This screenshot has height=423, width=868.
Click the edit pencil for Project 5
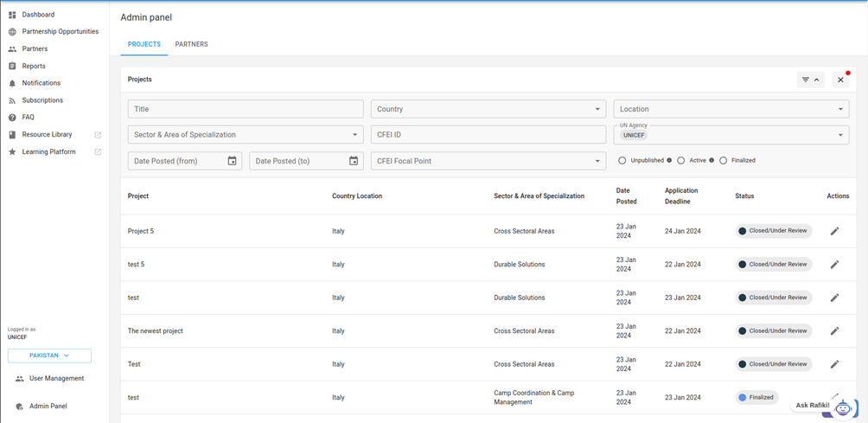(x=834, y=231)
